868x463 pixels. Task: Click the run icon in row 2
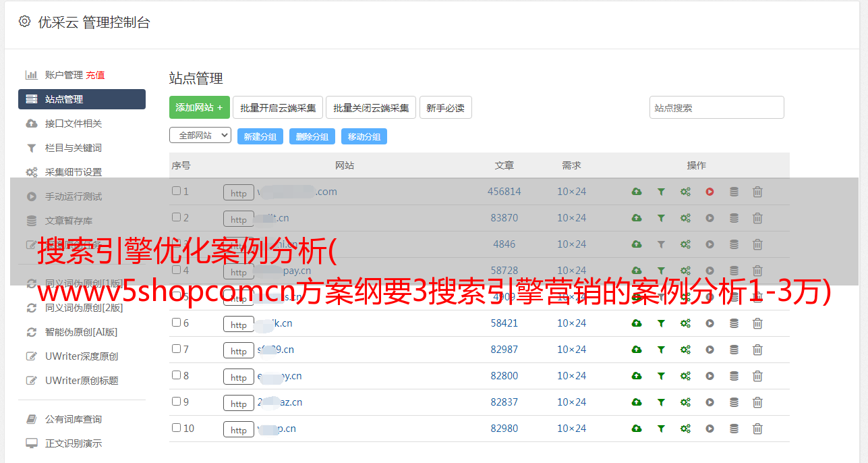[710, 218]
